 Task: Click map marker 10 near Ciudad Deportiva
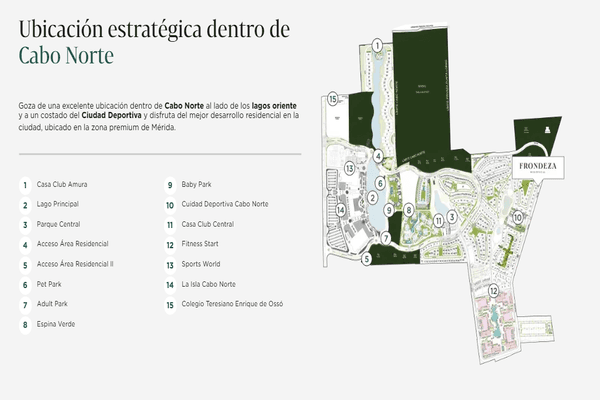(x=519, y=217)
